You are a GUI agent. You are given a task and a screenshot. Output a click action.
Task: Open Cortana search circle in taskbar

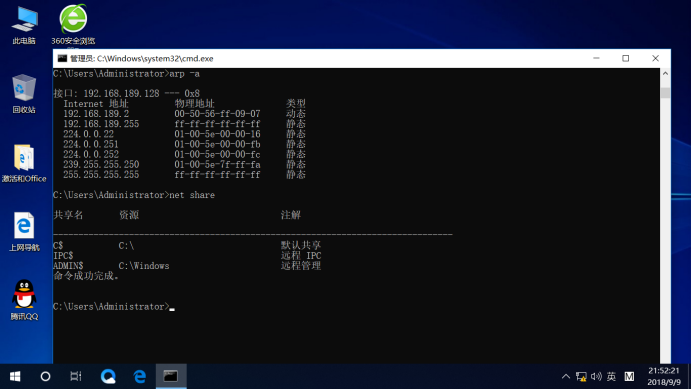(x=45, y=377)
